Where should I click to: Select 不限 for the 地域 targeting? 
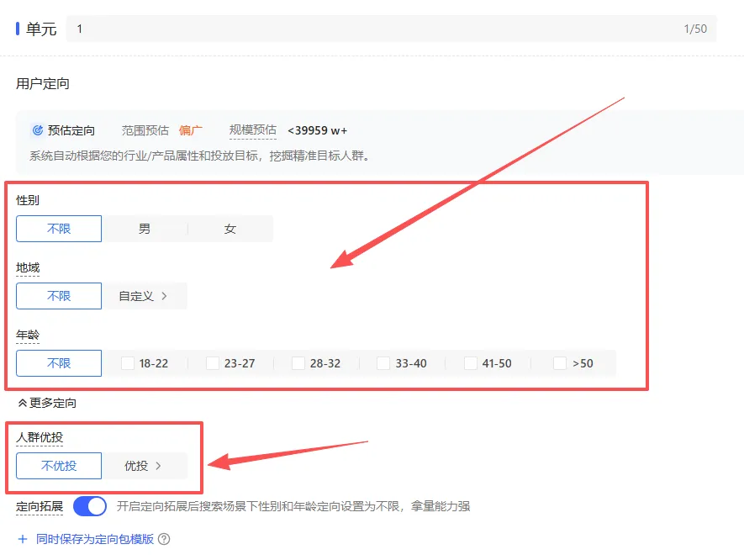58,295
